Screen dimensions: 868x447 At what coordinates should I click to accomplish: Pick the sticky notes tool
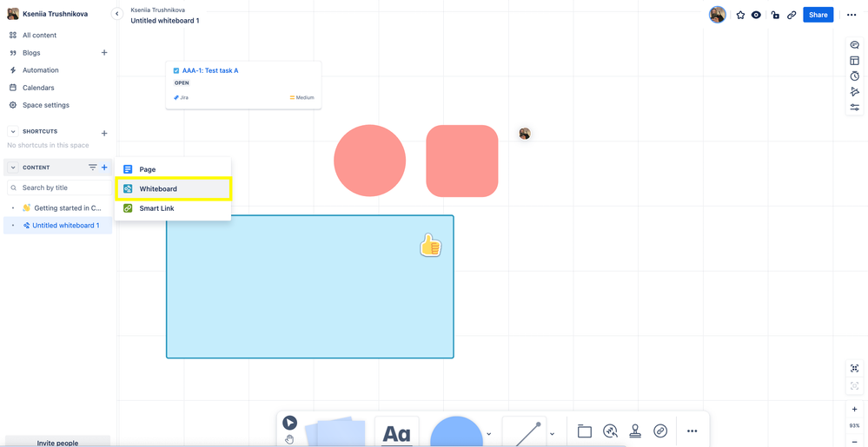335,432
